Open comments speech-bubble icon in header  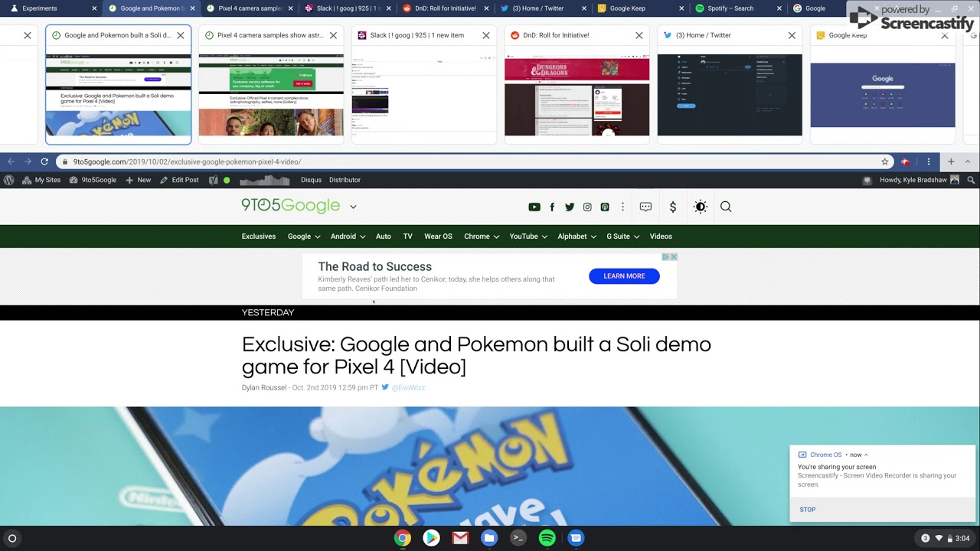645,207
